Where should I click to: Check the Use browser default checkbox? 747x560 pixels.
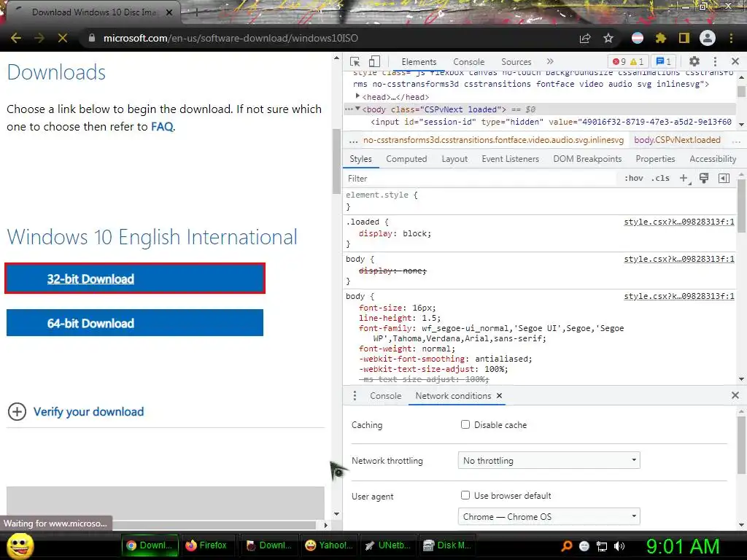pos(465,495)
